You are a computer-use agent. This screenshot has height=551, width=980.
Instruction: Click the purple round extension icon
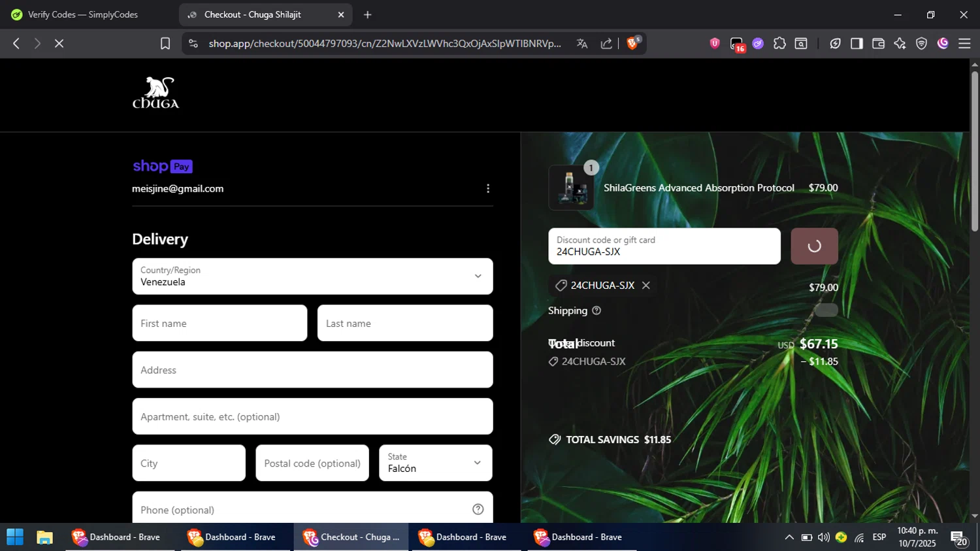point(758,43)
